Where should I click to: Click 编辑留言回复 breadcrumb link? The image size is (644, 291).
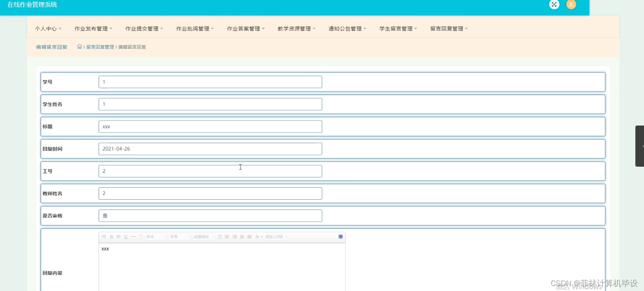[132, 47]
